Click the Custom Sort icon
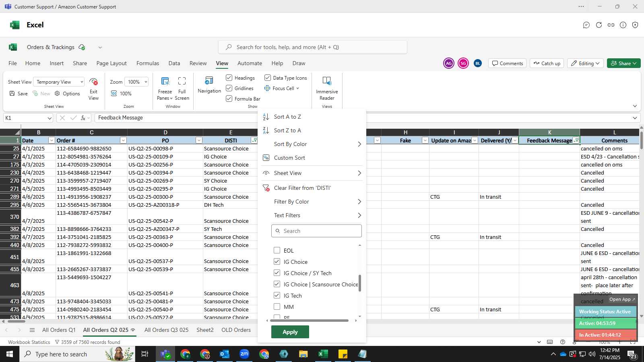 [x=266, y=158]
